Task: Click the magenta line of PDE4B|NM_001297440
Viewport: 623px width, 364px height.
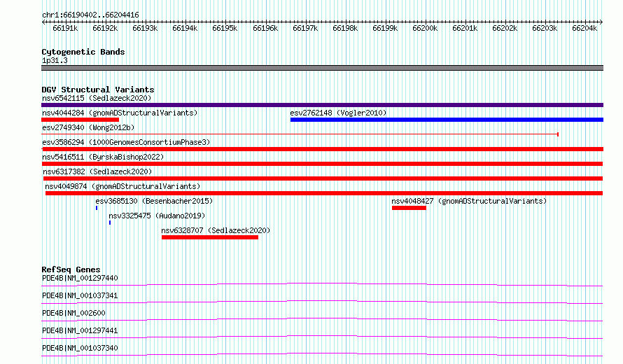Action: [322, 284]
